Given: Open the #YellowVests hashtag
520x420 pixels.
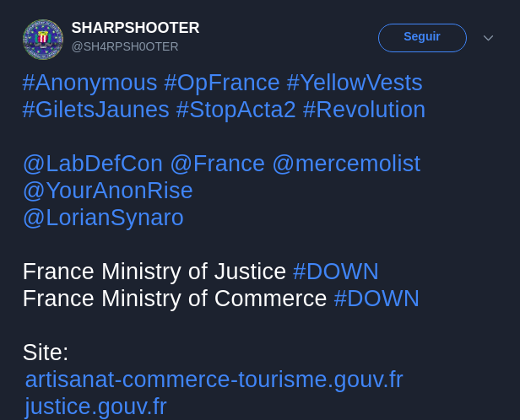Looking at the screenshot, I should (355, 83).
